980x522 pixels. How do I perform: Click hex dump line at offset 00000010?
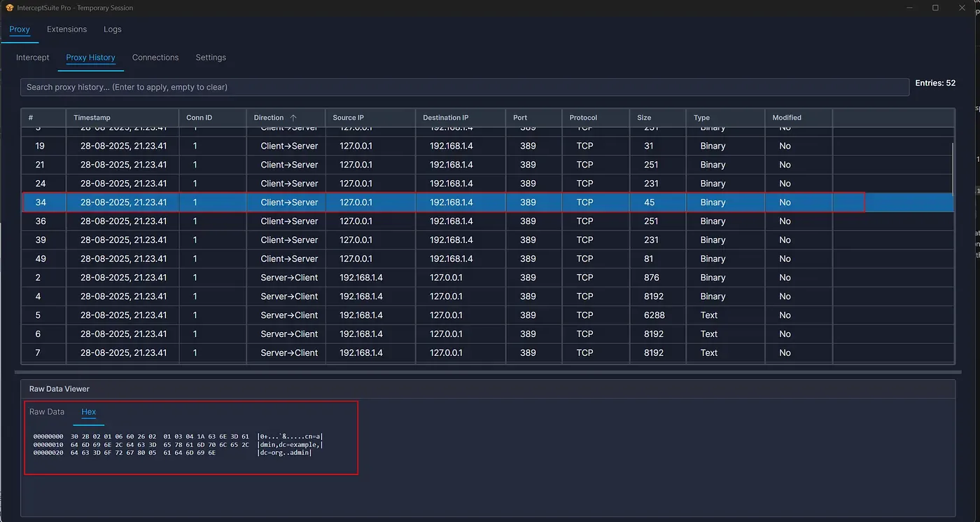point(178,445)
